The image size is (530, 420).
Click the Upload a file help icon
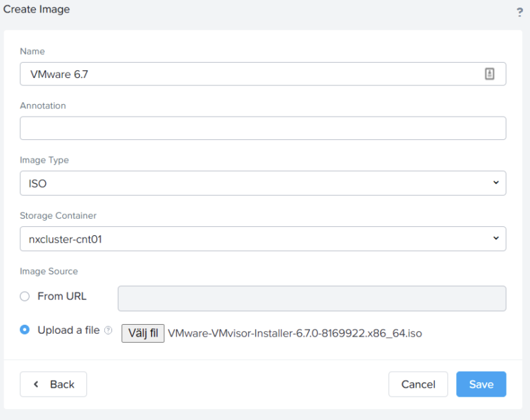108,330
